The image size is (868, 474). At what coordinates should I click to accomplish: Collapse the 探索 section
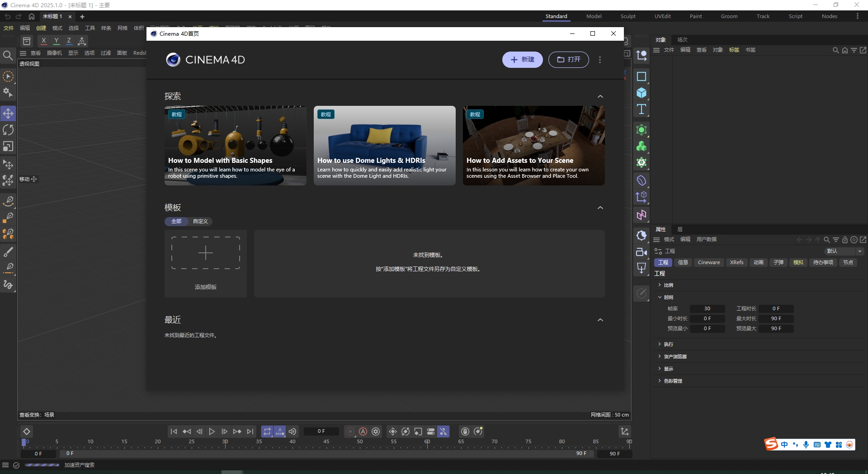point(600,96)
